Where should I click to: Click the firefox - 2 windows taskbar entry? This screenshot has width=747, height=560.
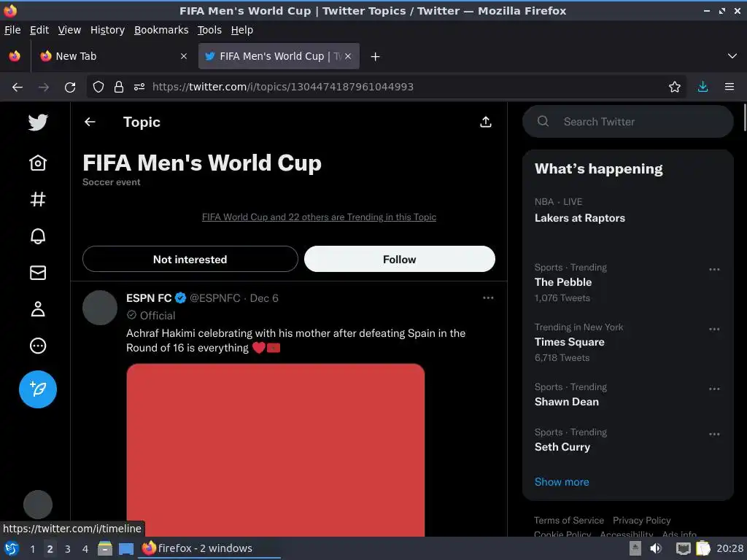click(209, 548)
